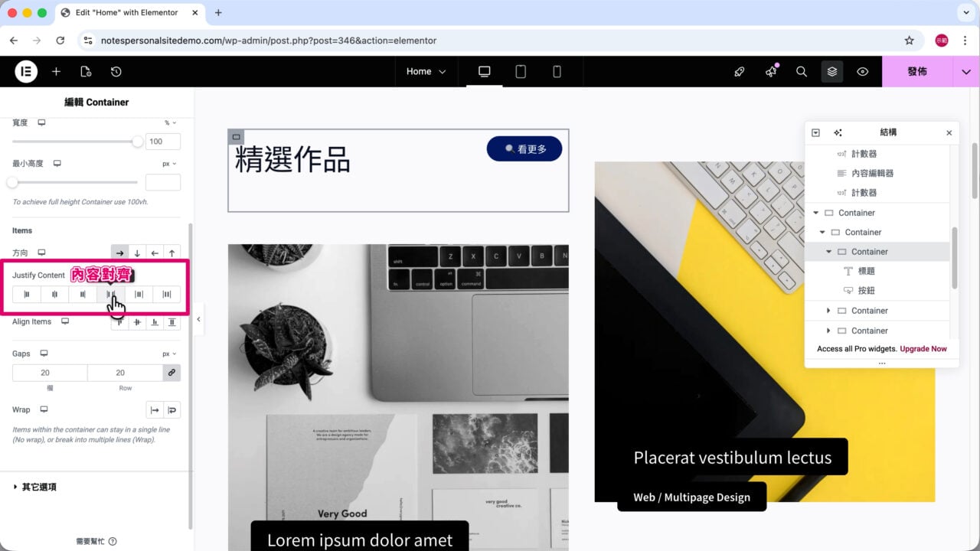The image size is (980, 551).
Task: Select Justify Content space around option
Action: (139, 295)
